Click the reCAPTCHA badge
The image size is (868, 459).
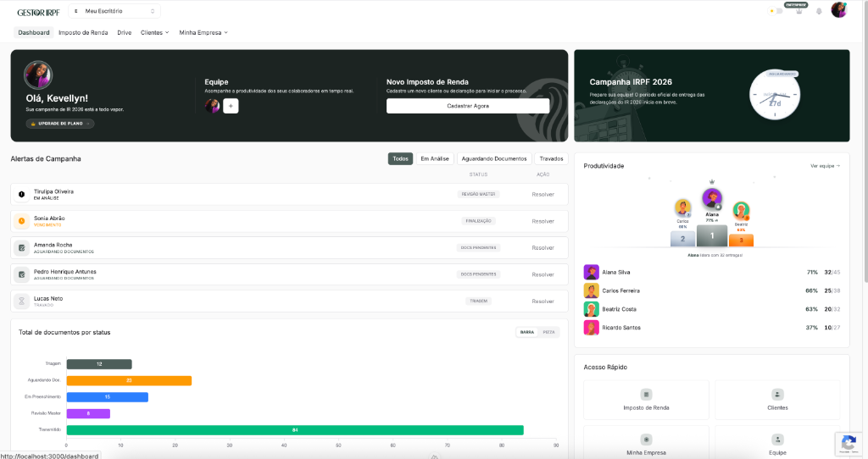[849, 444]
